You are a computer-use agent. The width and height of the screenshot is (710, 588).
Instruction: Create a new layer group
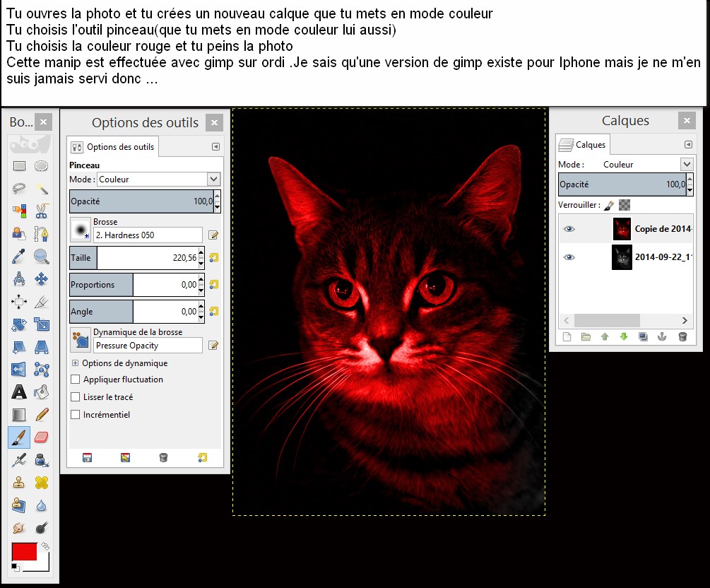pyautogui.click(x=586, y=336)
